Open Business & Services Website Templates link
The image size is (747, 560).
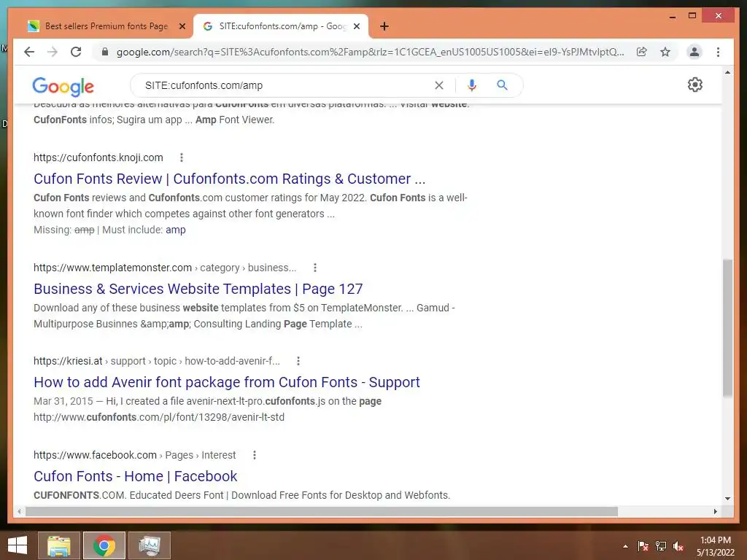(x=198, y=289)
